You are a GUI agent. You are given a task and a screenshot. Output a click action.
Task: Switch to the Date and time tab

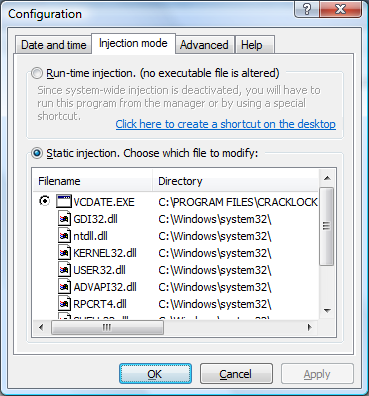click(53, 45)
